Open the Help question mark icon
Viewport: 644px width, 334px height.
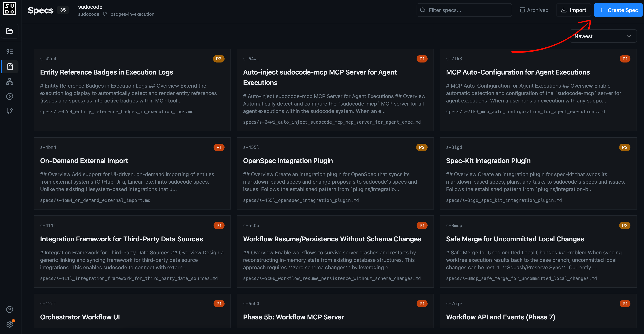click(9, 309)
